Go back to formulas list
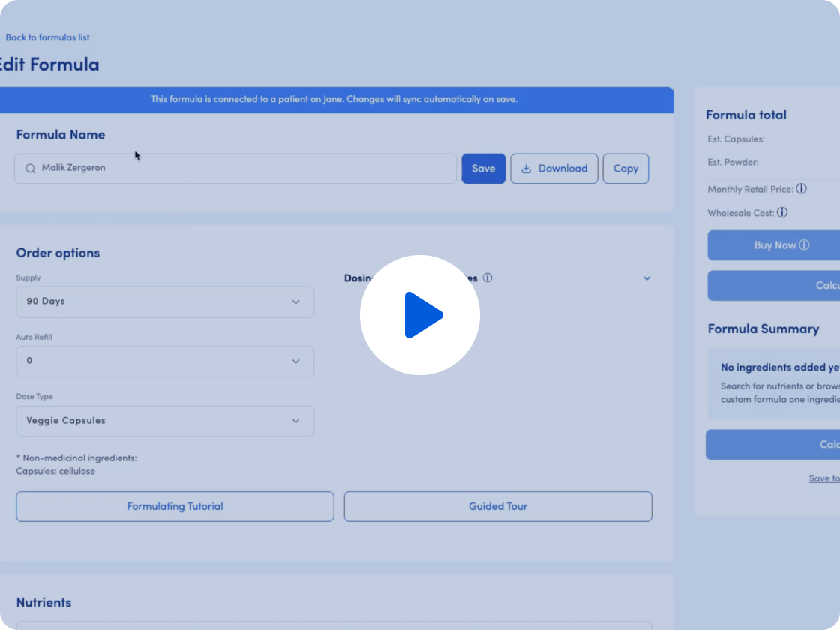 [48, 37]
